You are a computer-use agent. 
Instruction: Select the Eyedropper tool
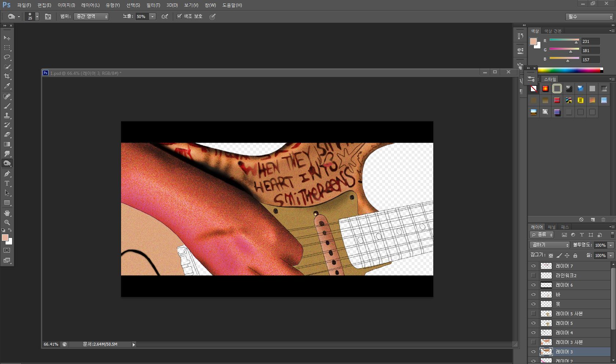(7, 86)
